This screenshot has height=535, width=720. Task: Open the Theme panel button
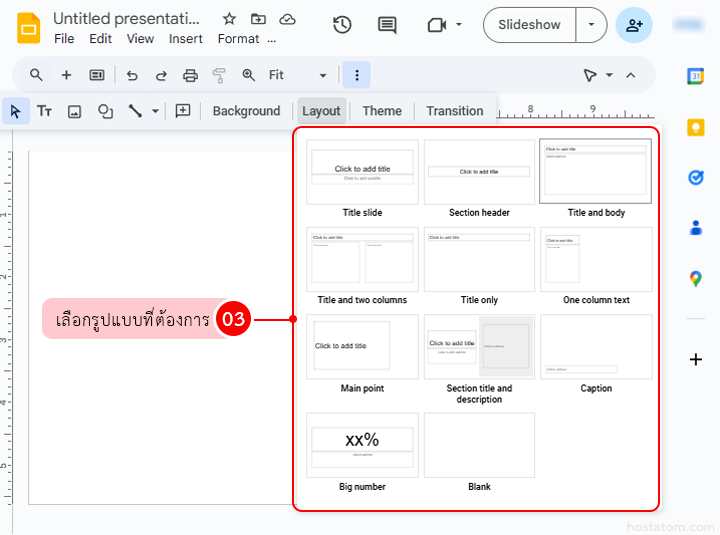(382, 111)
